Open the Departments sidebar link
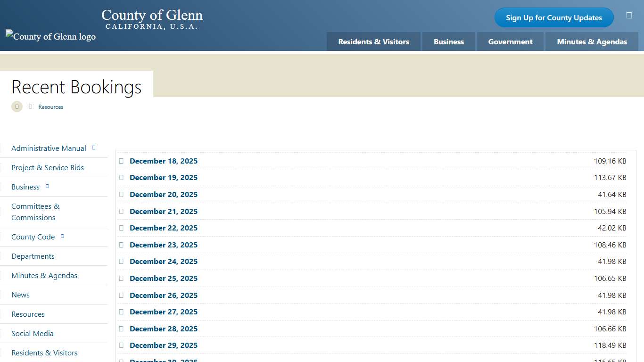 click(x=33, y=256)
